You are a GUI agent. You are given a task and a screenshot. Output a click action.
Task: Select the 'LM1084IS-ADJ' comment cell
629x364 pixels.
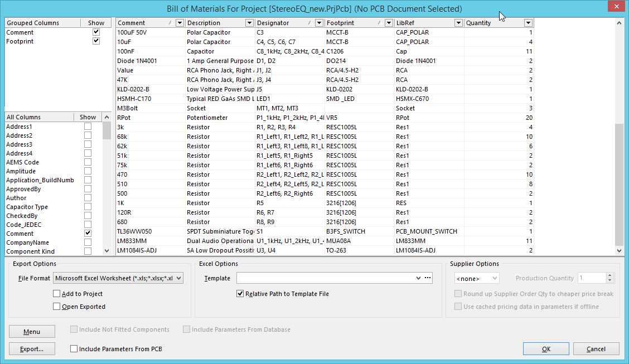coord(151,250)
